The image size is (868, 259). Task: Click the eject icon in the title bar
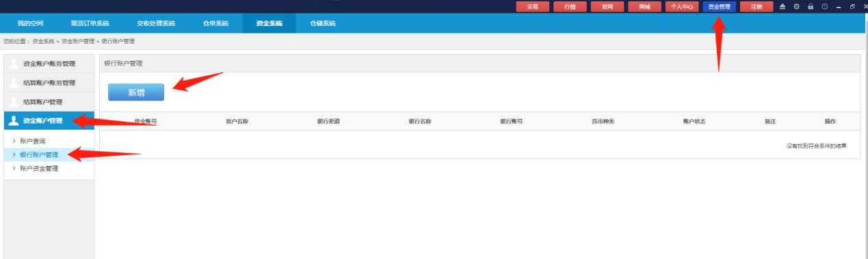(x=782, y=6)
